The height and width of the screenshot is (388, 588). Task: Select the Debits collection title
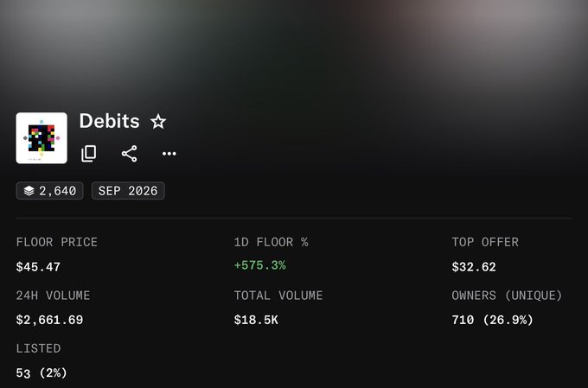(x=110, y=121)
